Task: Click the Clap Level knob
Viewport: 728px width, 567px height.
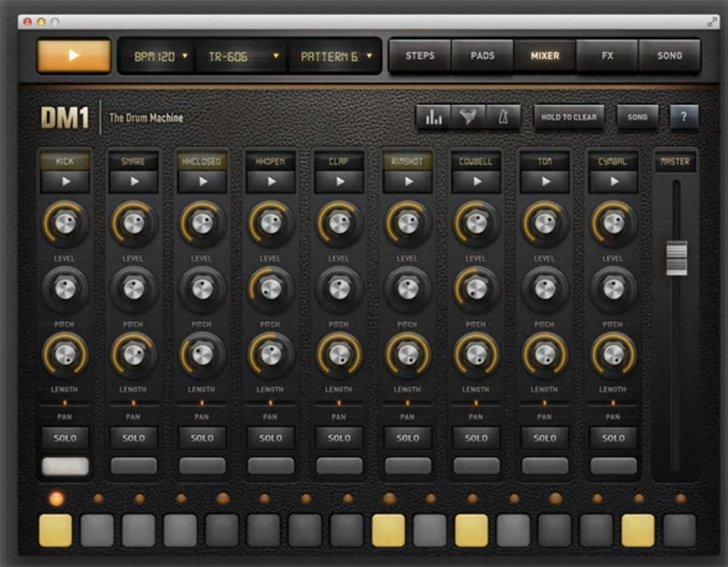Action: pos(340,223)
